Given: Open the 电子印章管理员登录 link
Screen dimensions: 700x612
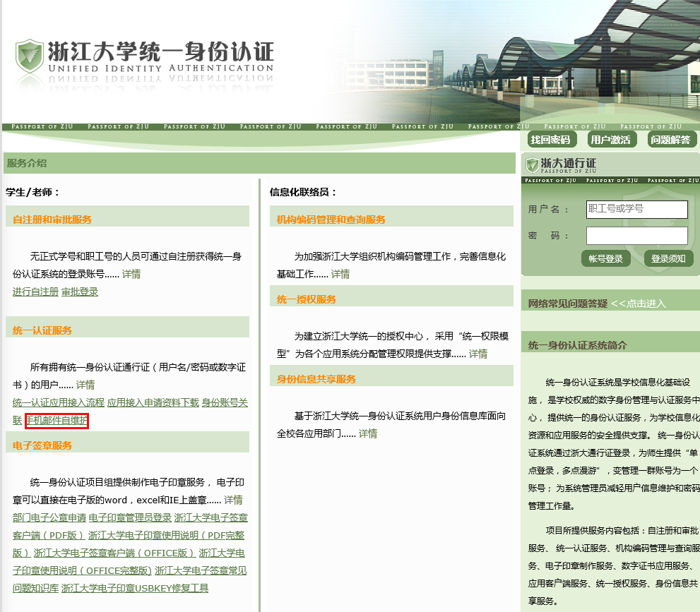Looking at the screenshot, I should point(130,517).
